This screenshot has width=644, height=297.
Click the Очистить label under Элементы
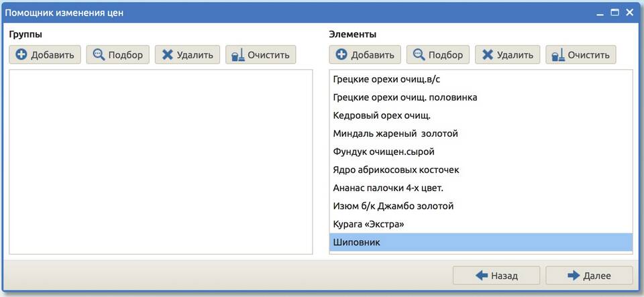point(589,55)
